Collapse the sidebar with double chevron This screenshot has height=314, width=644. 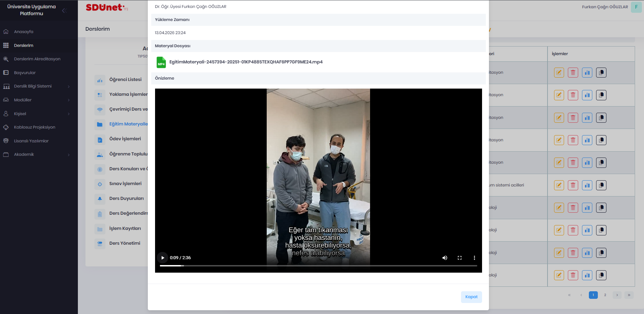click(64, 11)
